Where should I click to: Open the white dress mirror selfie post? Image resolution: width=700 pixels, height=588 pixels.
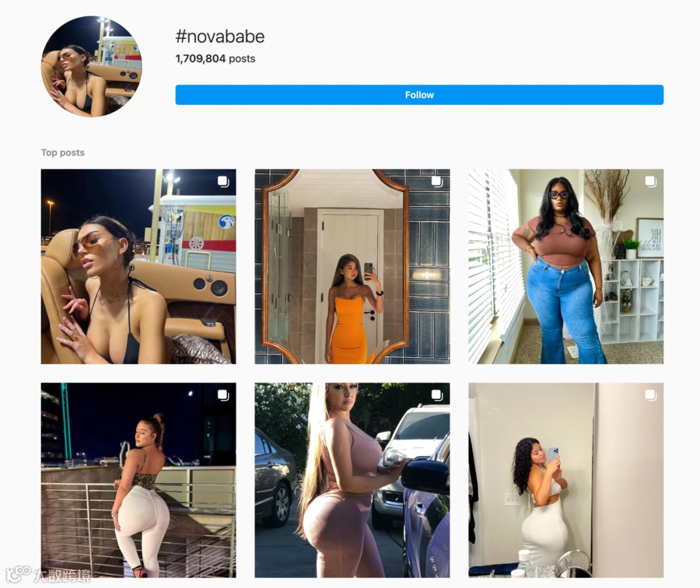pyautogui.click(x=566, y=480)
